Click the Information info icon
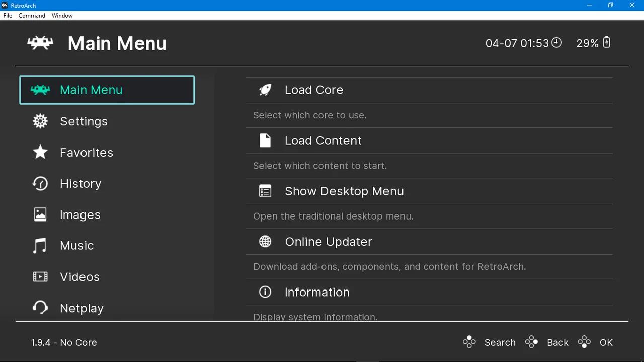This screenshot has height=362, width=644. point(265,292)
